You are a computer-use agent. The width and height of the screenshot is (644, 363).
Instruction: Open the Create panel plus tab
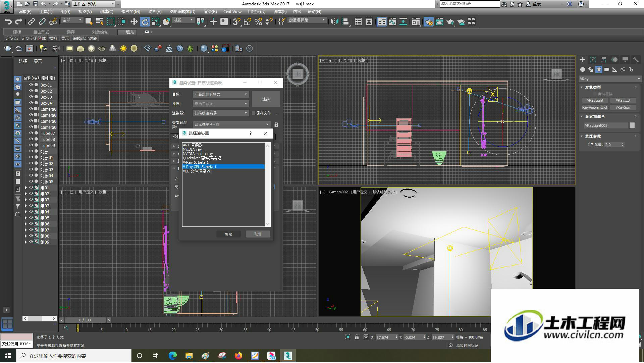582,59
